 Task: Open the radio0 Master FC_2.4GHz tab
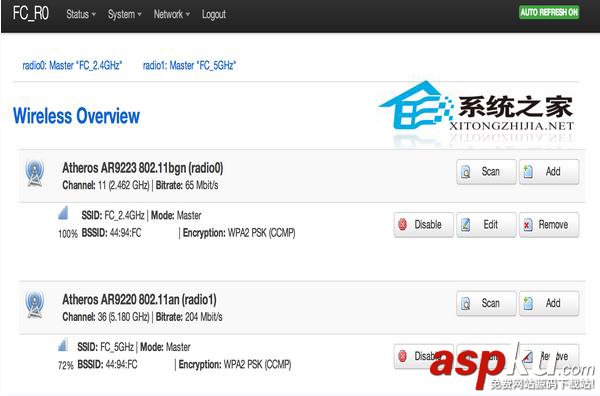pyautogui.click(x=72, y=65)
